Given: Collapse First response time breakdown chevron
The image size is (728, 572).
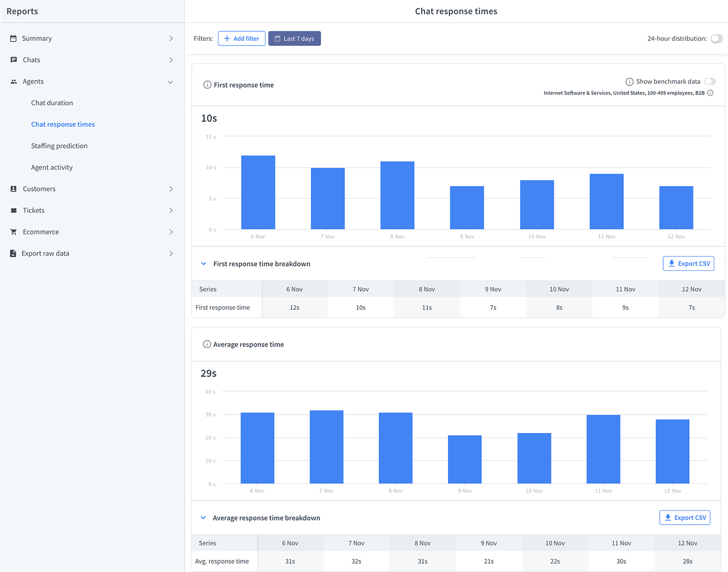Looking at the screenshot, I should pos(204,264).
